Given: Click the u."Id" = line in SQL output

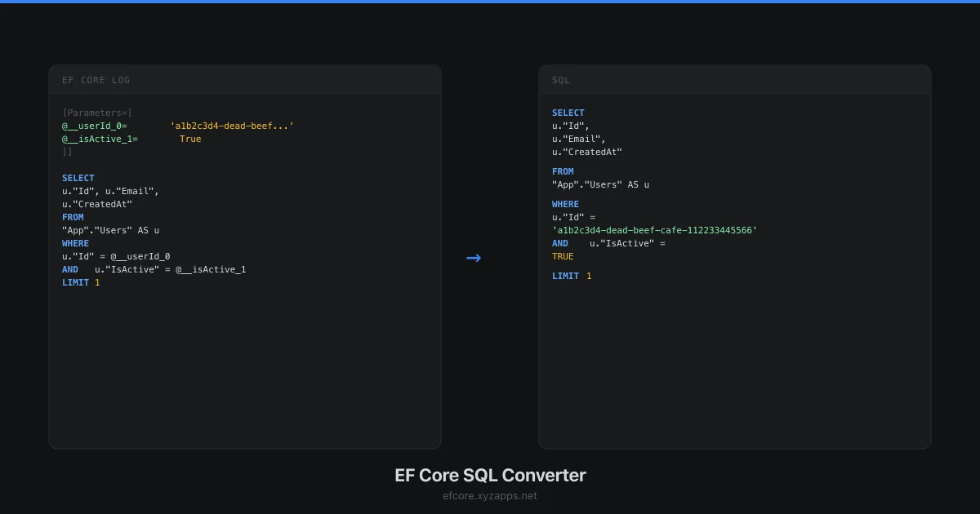Looking at the screenshot, I should [573, 217].
